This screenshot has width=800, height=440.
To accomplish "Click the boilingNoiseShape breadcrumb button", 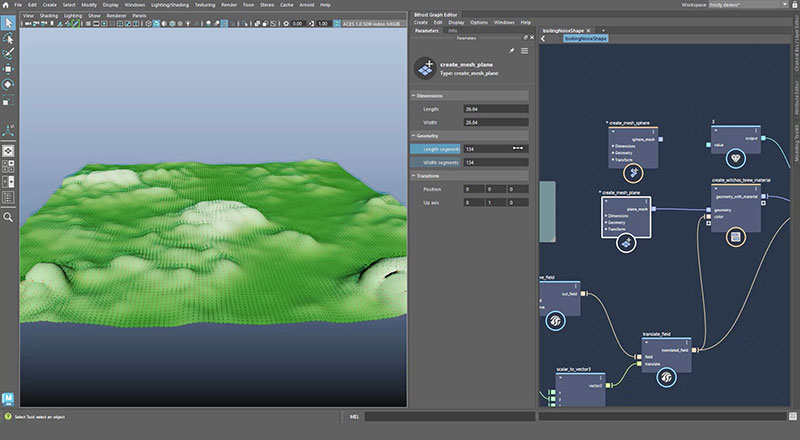I will pos(586,39).
